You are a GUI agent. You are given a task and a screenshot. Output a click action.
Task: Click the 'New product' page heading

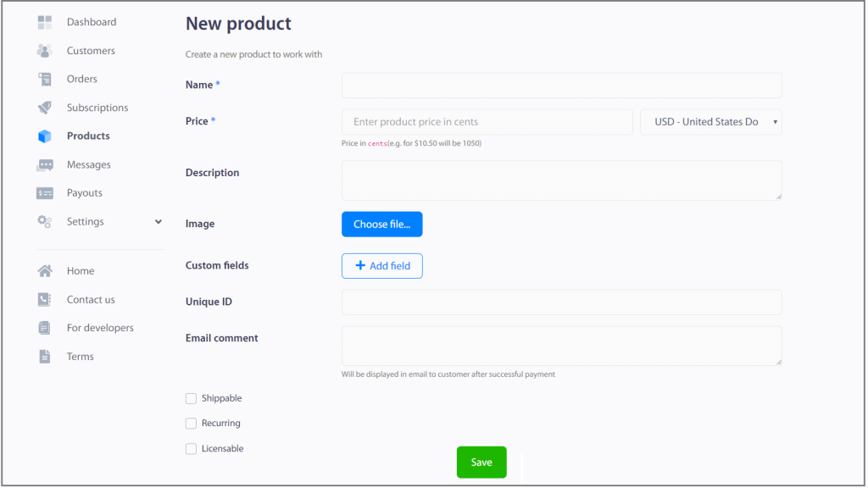[x=238, y=23]
